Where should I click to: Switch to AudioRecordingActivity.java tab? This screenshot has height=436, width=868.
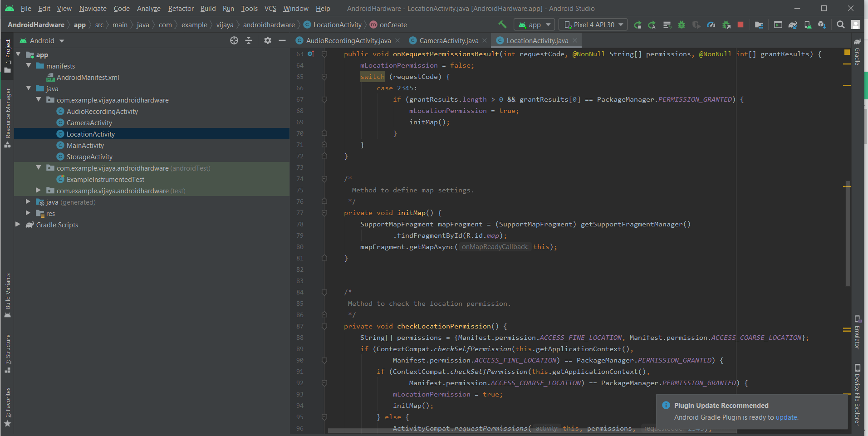point(348,40)
